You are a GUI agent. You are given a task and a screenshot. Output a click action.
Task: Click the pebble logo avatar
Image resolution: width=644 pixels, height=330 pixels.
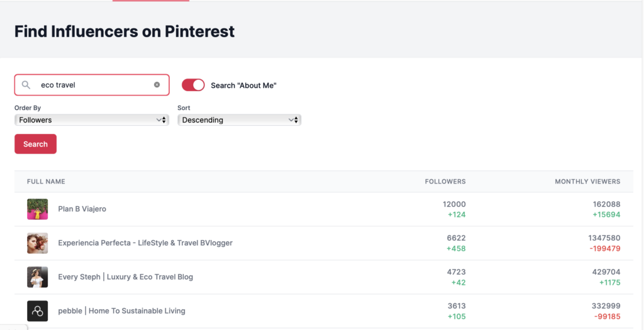(x=37, y=311)
